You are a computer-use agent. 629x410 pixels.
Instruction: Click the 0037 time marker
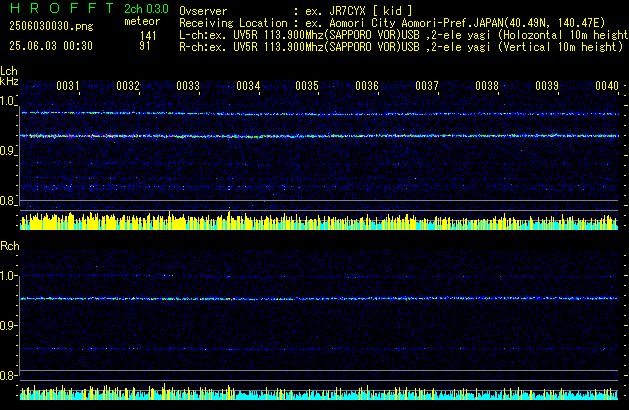pos(427,86)
